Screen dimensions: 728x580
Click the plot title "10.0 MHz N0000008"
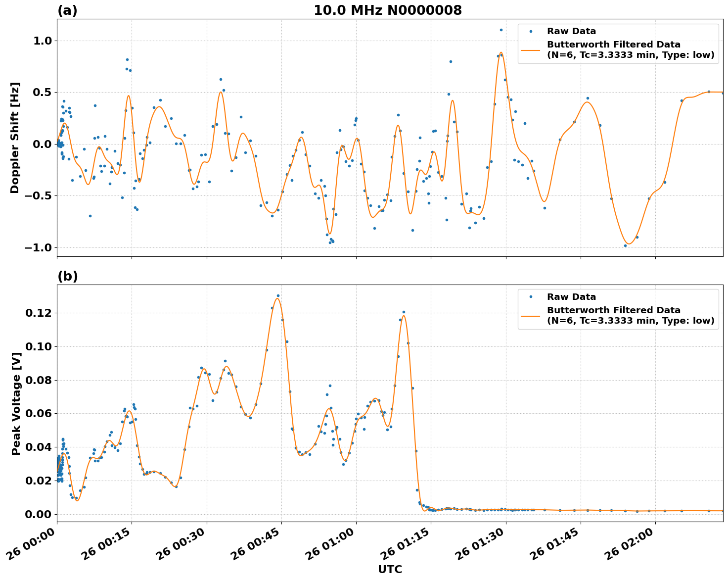(388, 10)
